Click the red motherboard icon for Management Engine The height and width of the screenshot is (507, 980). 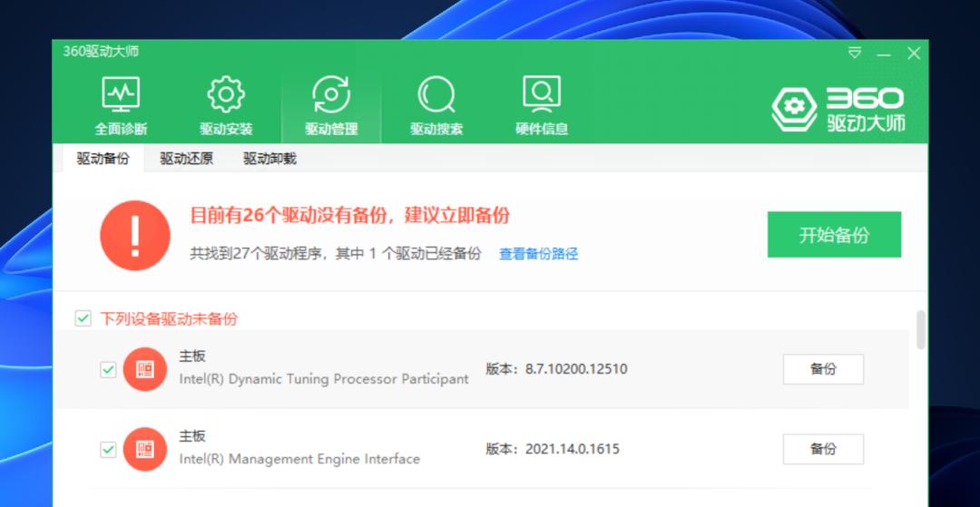click(145, 449)
